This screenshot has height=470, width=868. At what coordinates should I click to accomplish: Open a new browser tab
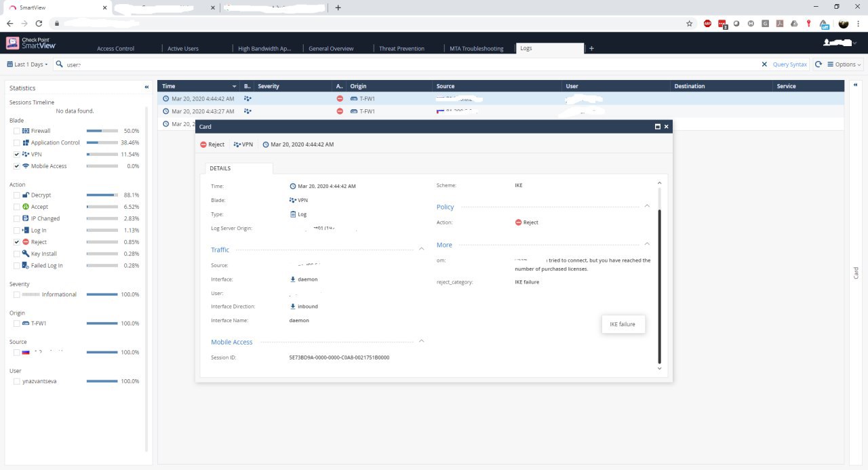338,7
